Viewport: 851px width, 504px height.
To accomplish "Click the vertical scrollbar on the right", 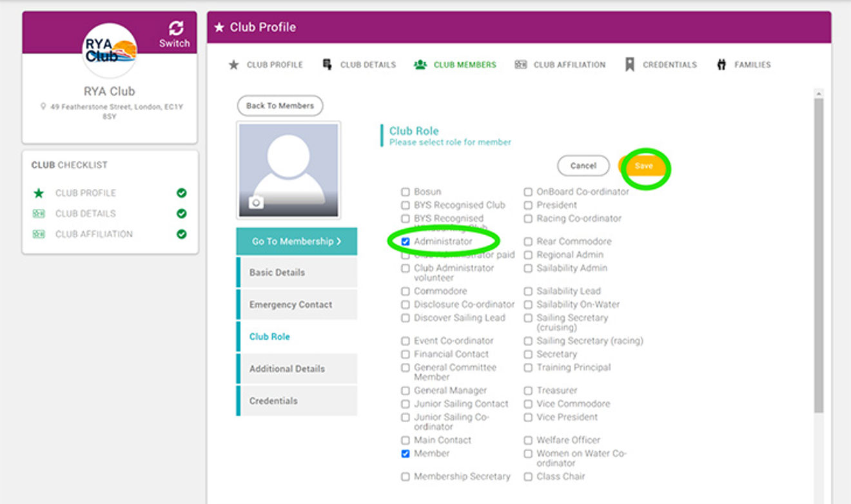I will click(x=819, y=258).
